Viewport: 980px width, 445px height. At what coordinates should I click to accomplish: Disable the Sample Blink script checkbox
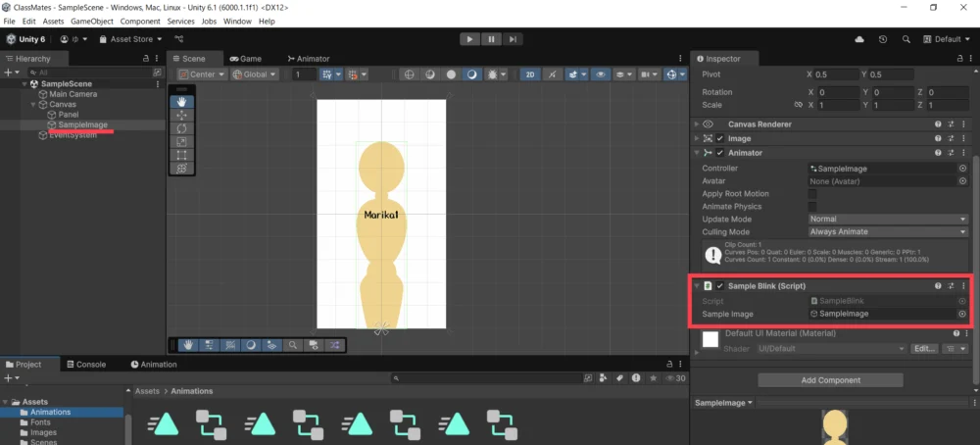point(720,286)
